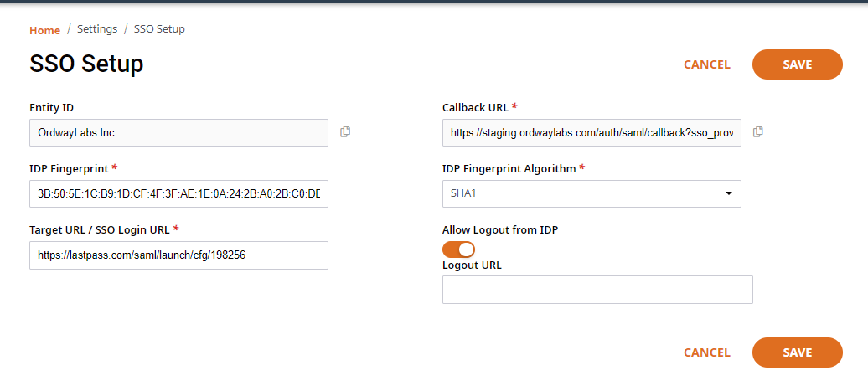Click the top SAVE button
Image resolution: width=868 pixels, height=391 pixels.
pyautogui.click(x=797, y=64)
